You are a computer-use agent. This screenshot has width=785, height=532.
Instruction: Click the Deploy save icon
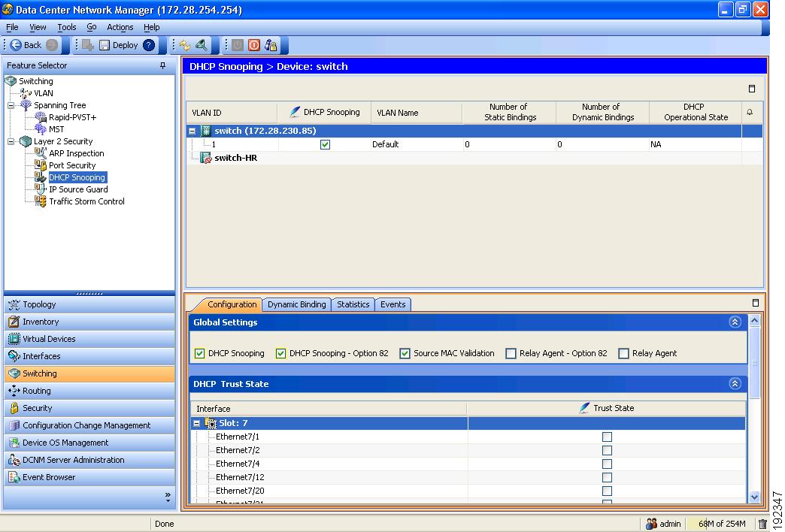(105, 45)
